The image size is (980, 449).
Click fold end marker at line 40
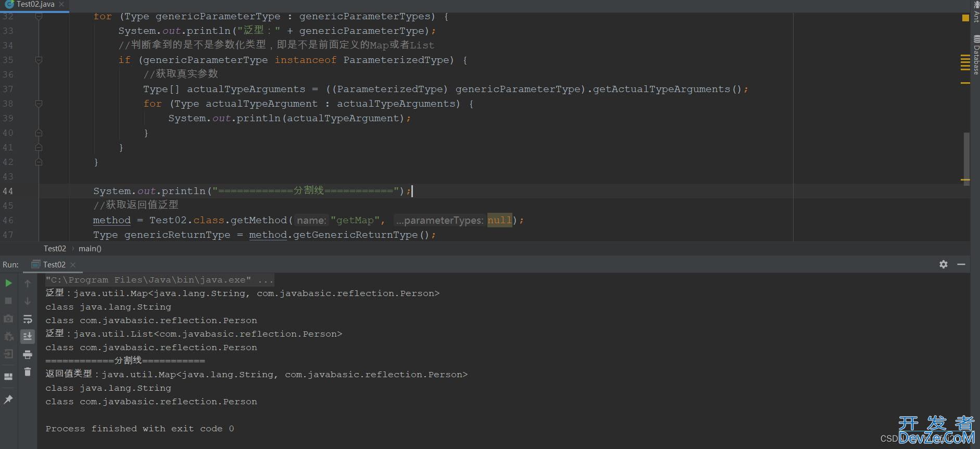(x=39, y=133)
